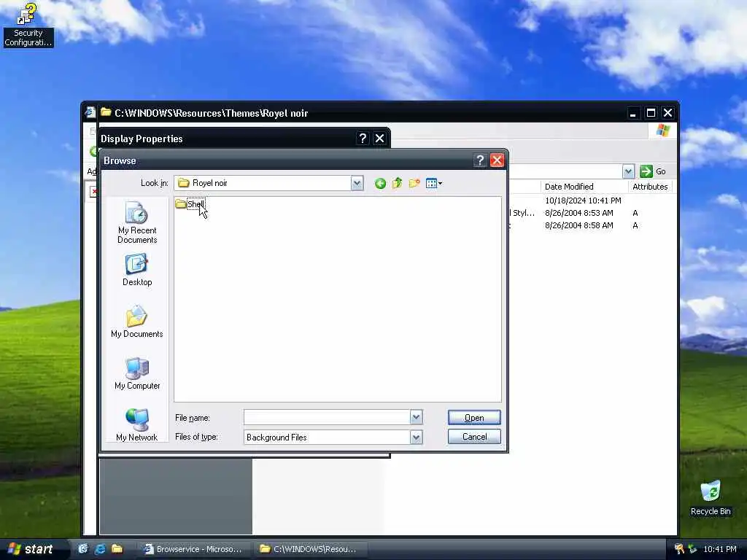The height and width of the screenshot is (560, 747).
Task: Click in the File name field
Action: click(x=327, y=418)
